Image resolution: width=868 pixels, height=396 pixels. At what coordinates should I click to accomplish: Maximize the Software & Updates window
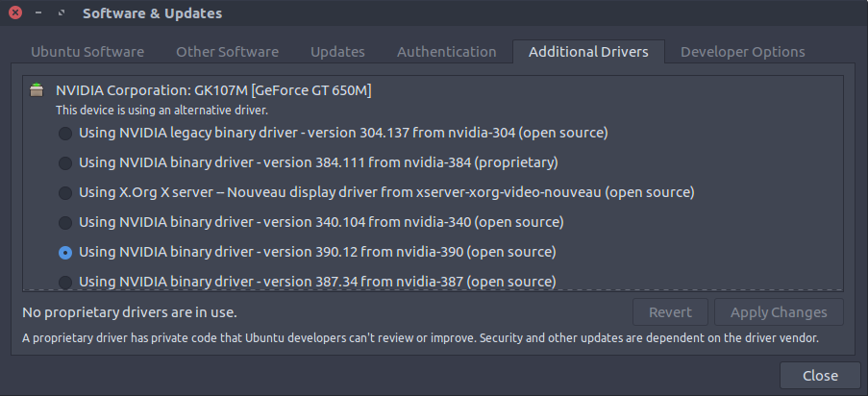coord(62,12)
